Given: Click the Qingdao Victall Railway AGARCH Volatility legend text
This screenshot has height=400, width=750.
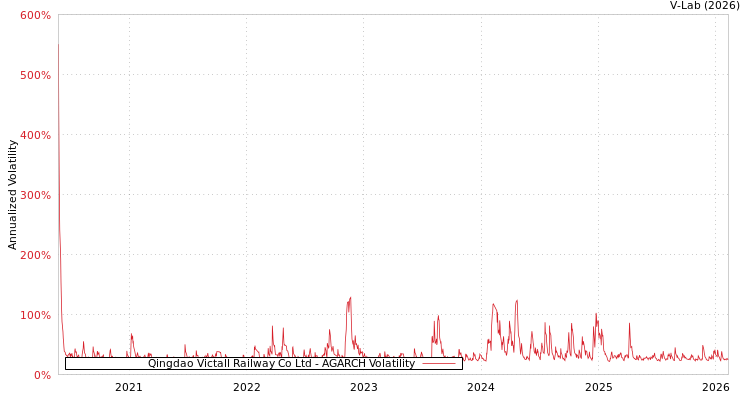Looking at the screenshot, I should coord(281,364).
